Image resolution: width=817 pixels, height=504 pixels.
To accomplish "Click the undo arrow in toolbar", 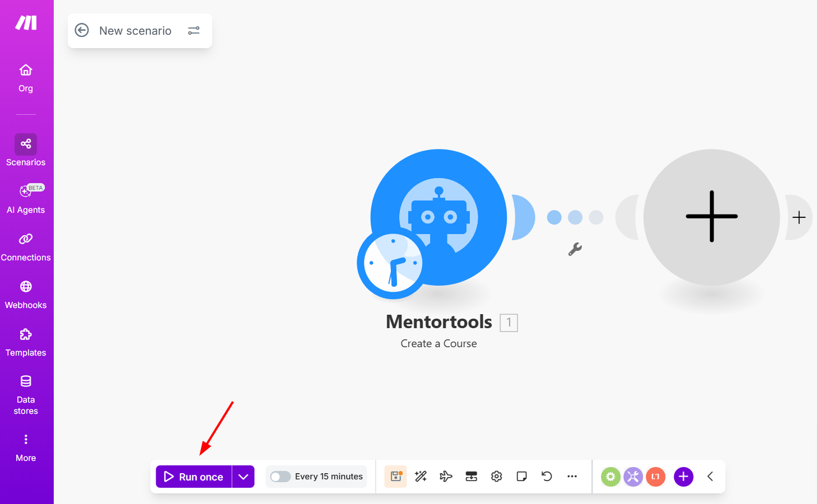I will click(547, 477).
